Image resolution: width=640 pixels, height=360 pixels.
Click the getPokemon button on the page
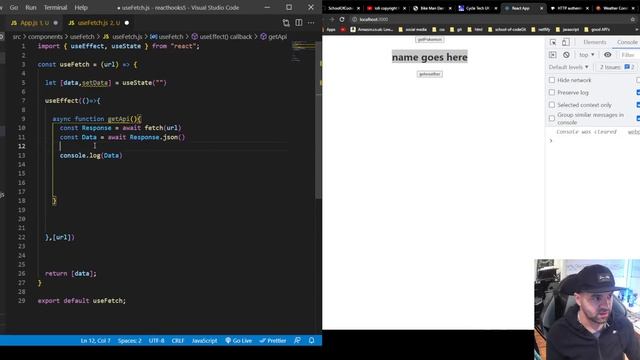(x=429, y=40)
